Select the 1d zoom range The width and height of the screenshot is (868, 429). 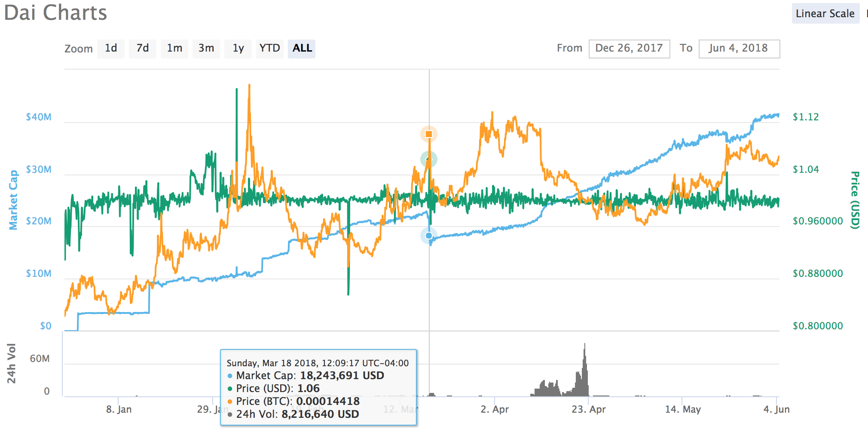coord(111,49)
